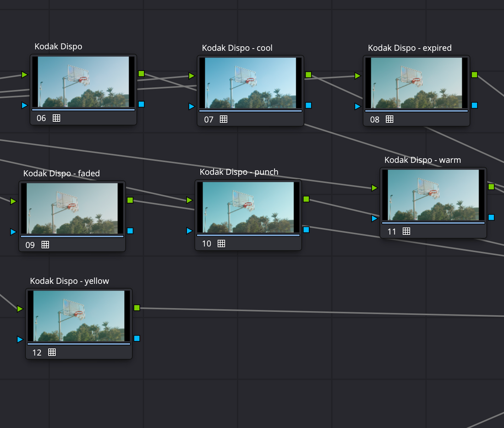The height and width of the screenshot is (428, 504).
Task: Click the LUT grid icon on node 08
Action: [x=389, y=119]
